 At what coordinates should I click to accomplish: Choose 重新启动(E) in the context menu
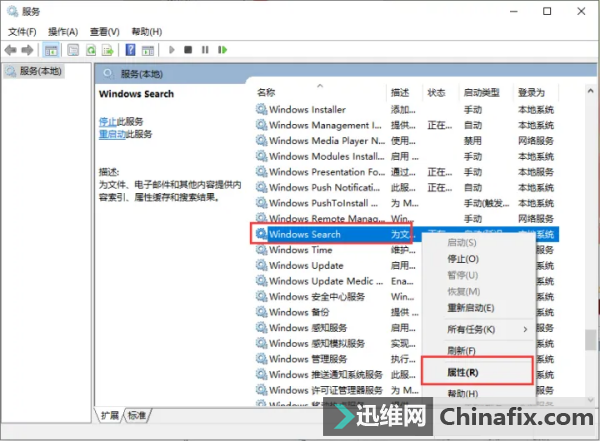click(478, 308)
